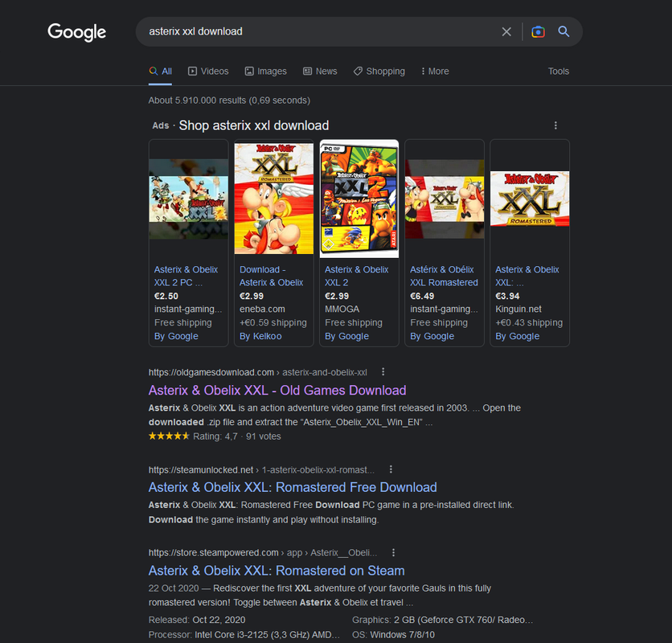Open Asterix & Obelix XXL: Romastered Free Download
This screenshot has height=643, width=672.
293,487
